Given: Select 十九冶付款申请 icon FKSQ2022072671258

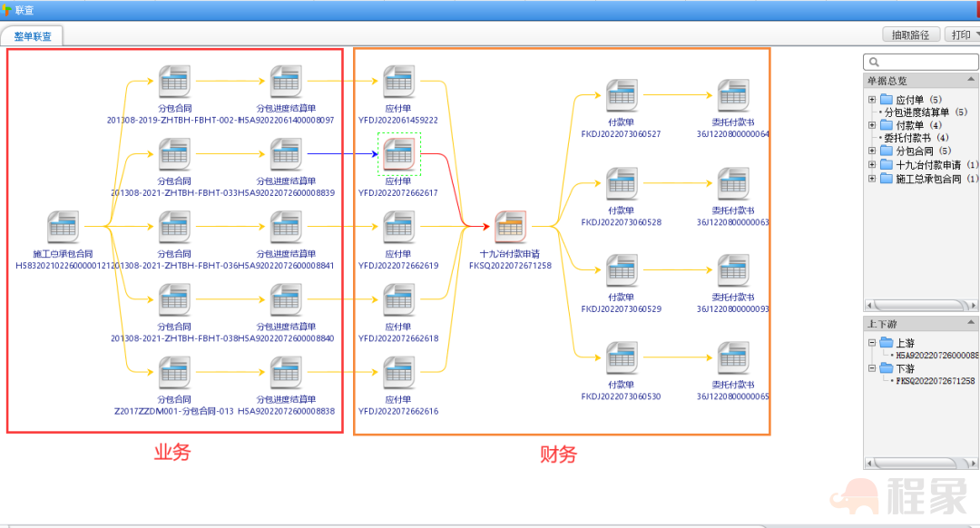Looking at the screenshot, I should [510, 227].
